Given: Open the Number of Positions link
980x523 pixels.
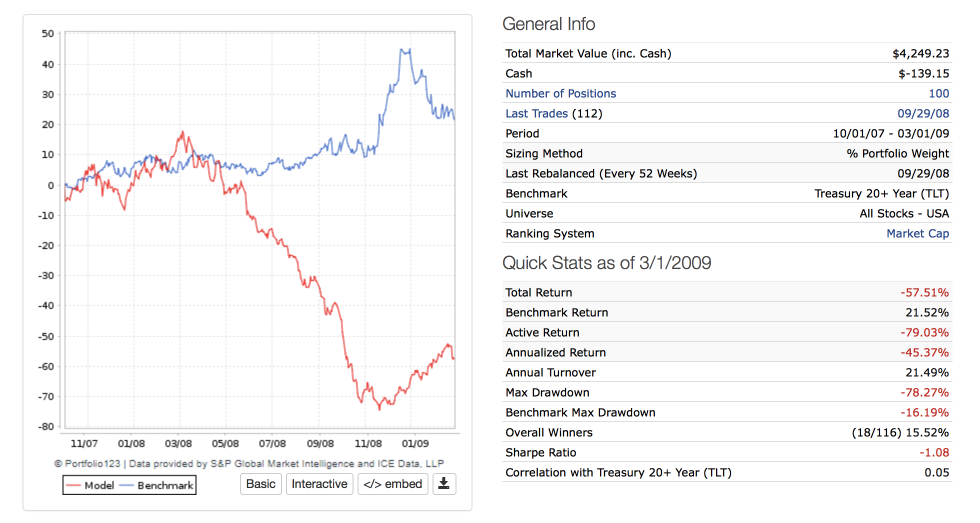Looking at the screenshot, I should click(560, 93).
